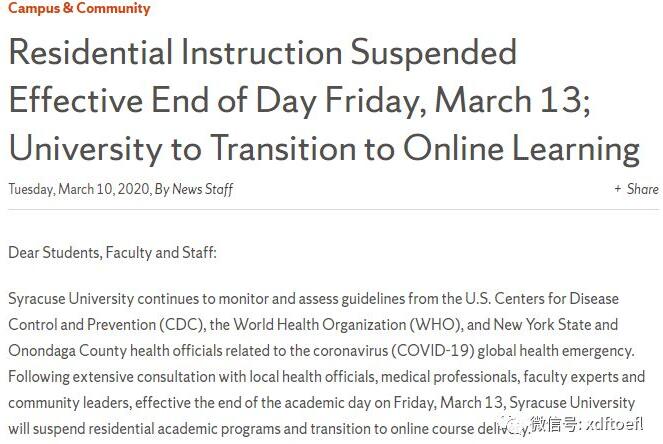The image size is (663, 444).
Task: Click the 'Dear Students, Faculty and Staff' salutation
Action: tap(112, 252)
